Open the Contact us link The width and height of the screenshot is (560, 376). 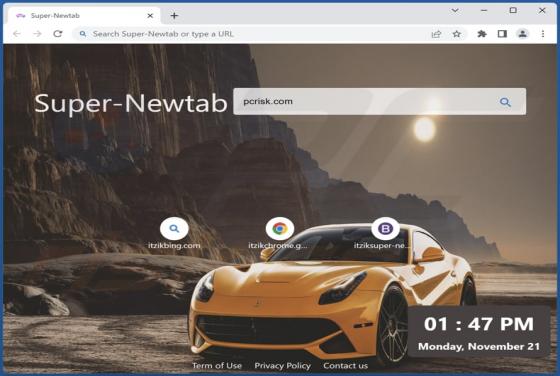345,366
